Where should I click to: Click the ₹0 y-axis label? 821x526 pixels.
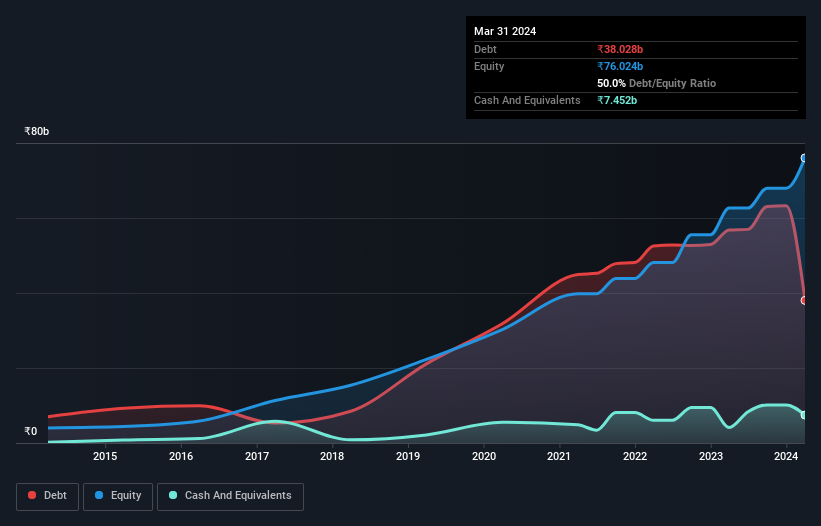31,431
